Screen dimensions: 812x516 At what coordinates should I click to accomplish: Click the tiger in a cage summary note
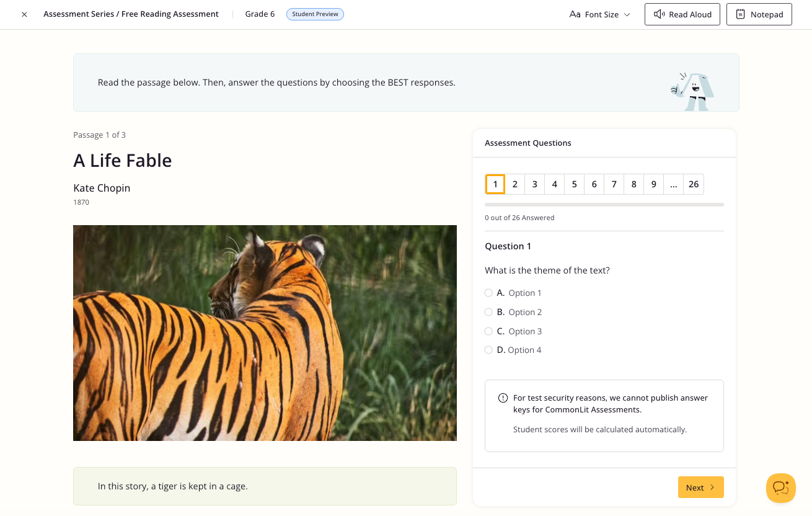(265, 486)
